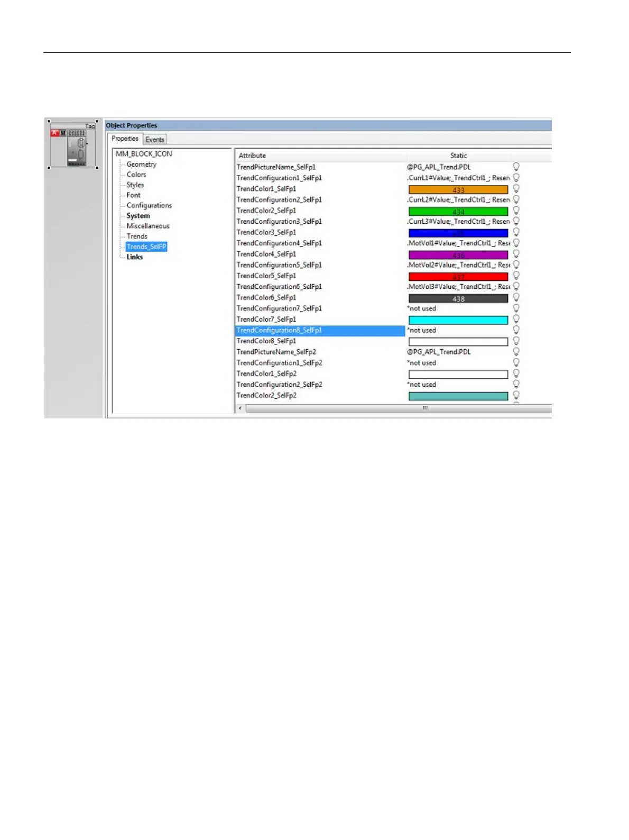The width and height of the screenshot is (629, 840).
Task: Click the dynamics bulb for TrendConfiguration1_SelFp2
Action: tap(516, 362)
